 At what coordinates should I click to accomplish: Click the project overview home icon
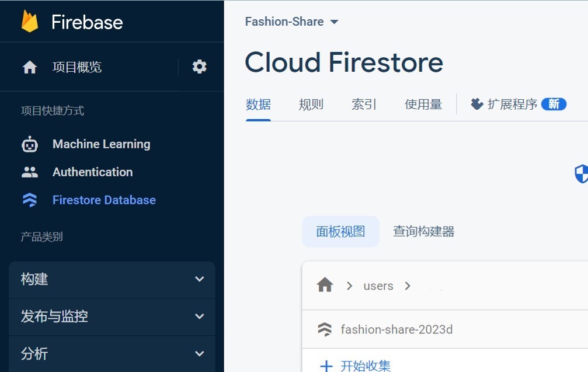(x=30, y=67)
